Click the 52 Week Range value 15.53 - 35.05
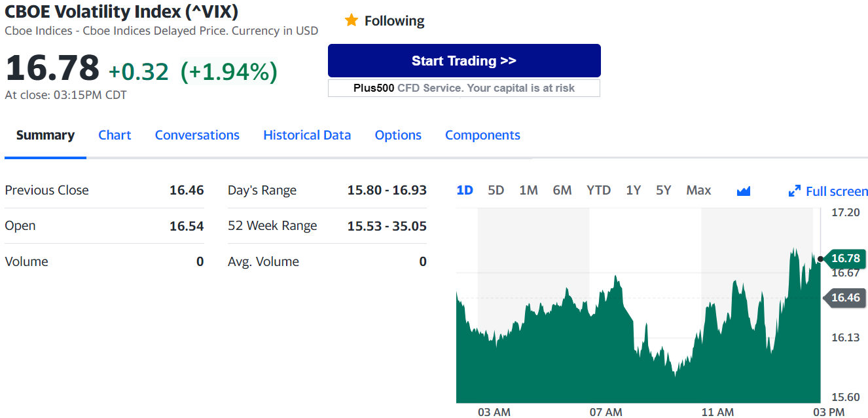Viewport: 868px width, 418px height. click(x=387, y=226)
